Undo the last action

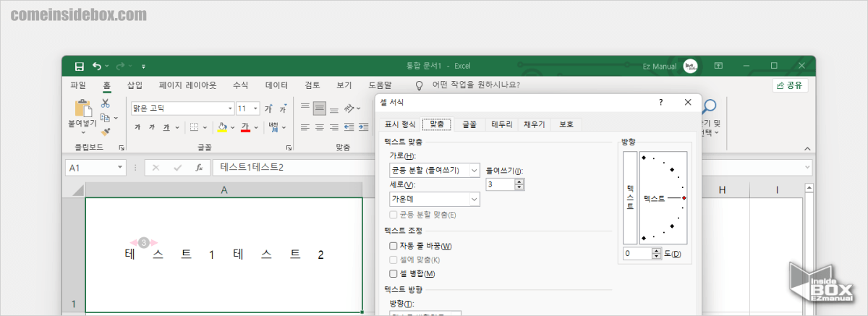pyautogui.click(x=97, y=66)
